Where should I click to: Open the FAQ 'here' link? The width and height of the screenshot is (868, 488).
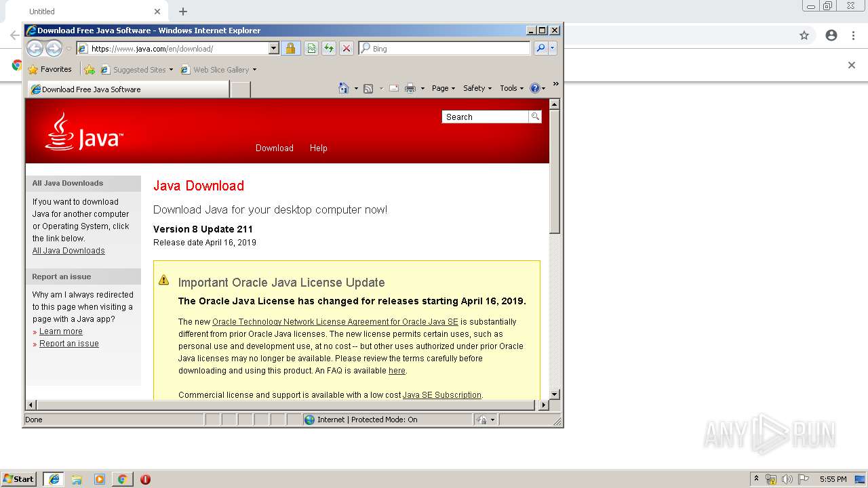tap(397, 371)
